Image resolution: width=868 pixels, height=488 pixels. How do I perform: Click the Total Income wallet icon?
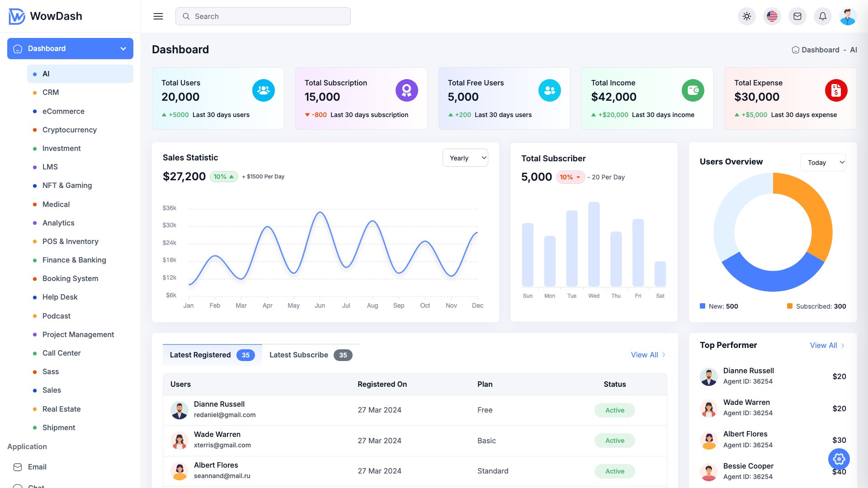[x=693, y=90]
